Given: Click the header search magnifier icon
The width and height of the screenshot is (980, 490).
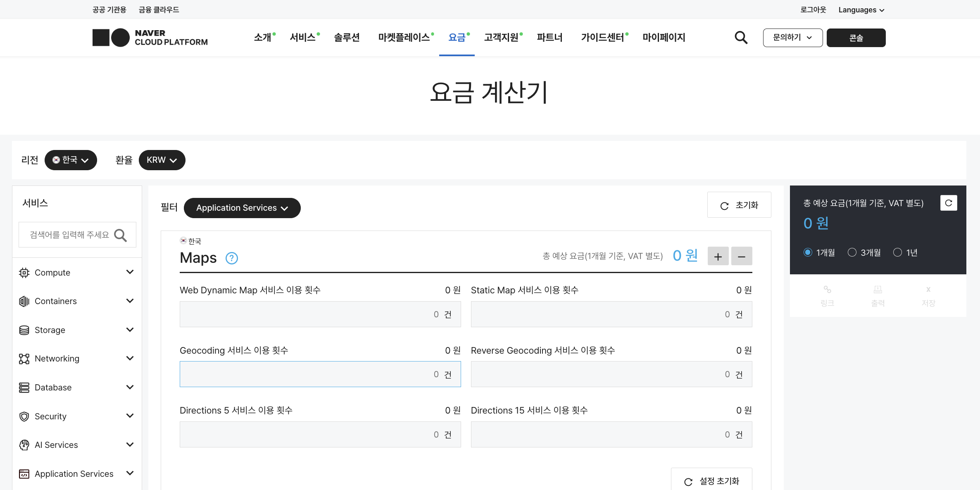Looking at the screenshot, I should [x=741, y=38].
